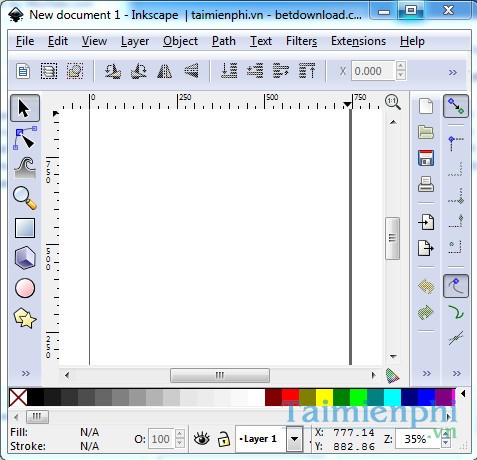
Task: Select the Selector arrow tool
Action: point(25,108)
